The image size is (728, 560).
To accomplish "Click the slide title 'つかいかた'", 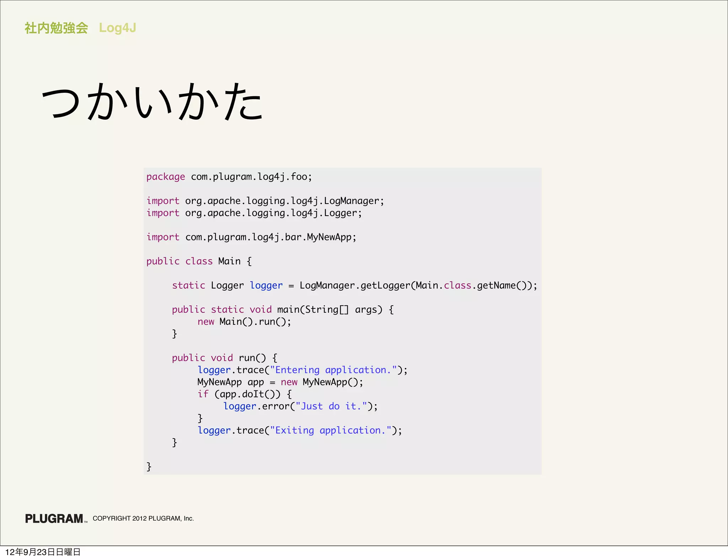I will pos(152,101).
